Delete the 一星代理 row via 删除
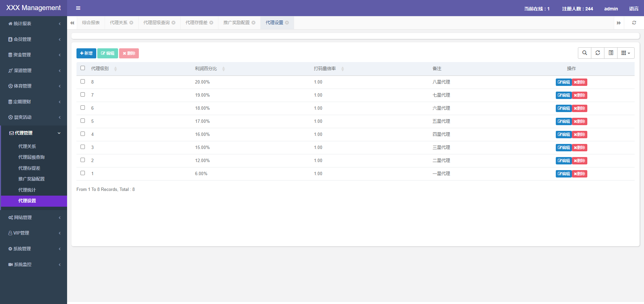Screen dimensions: 644x304 pos(580,174)
